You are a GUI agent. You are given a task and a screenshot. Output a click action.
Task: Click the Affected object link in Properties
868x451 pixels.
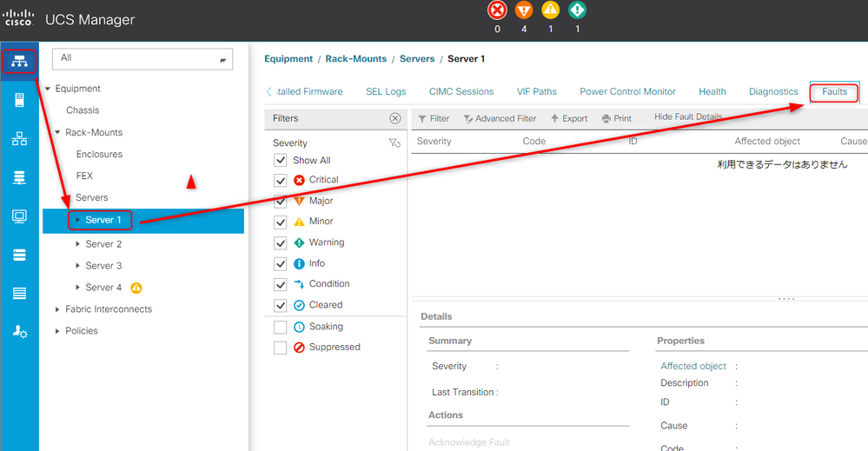pos(693,367)
